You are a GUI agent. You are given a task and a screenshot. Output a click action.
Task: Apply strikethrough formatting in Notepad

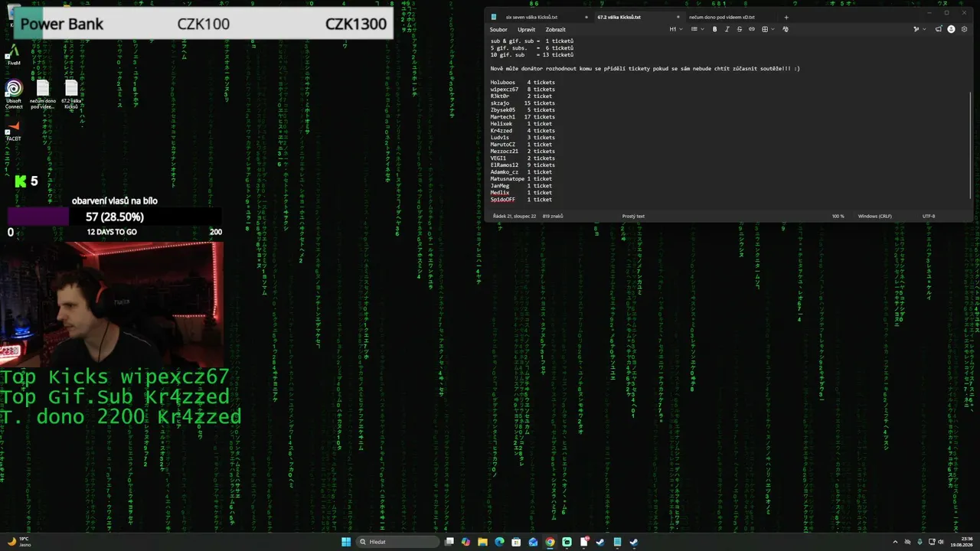click(739, 29)
